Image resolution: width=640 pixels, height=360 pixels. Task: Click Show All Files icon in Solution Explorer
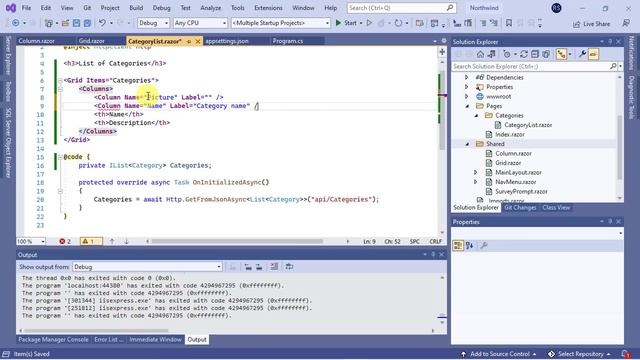tap(546, 54)
